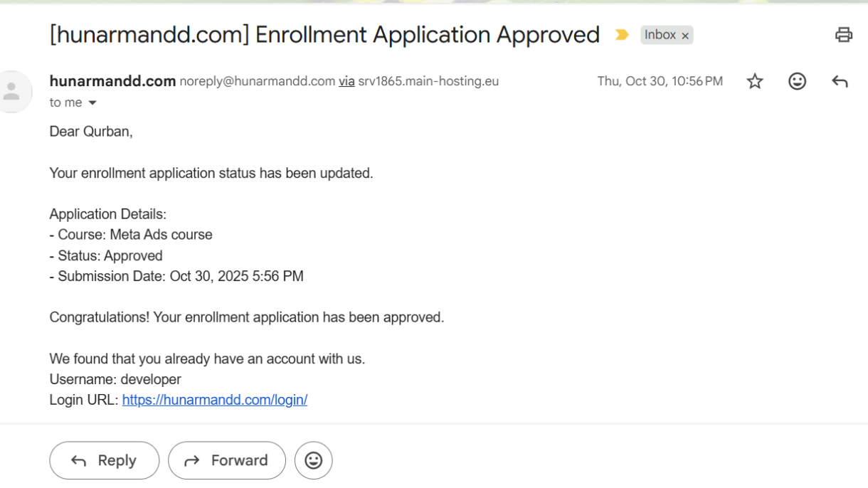Open the hunarmandd.com login URL link
Screen dimensions: 868x488
[214, 400]
